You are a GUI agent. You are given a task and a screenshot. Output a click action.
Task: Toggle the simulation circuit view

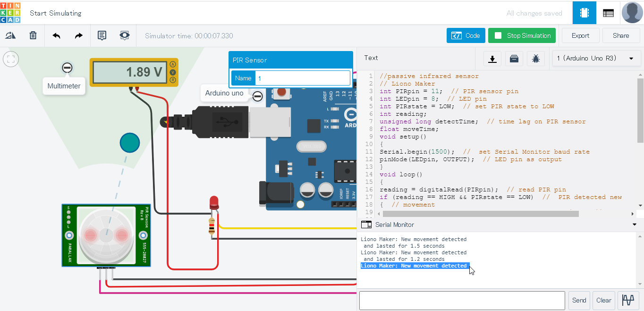pyautogui.click(x=584, y=12)
